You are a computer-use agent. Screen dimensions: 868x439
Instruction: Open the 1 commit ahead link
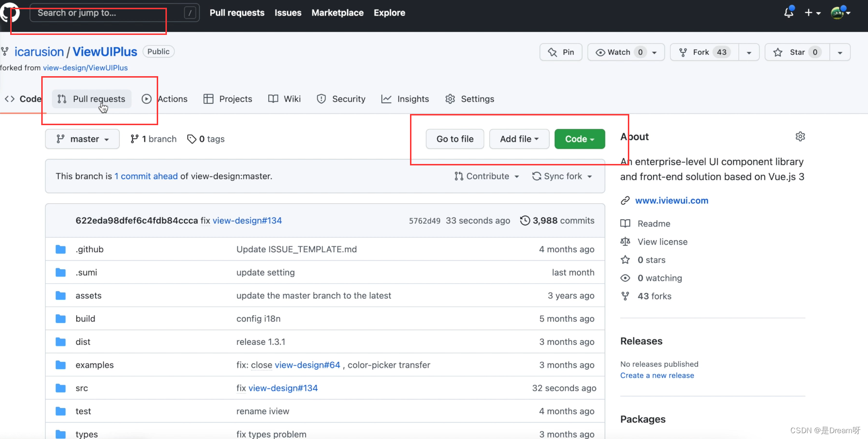146,176
